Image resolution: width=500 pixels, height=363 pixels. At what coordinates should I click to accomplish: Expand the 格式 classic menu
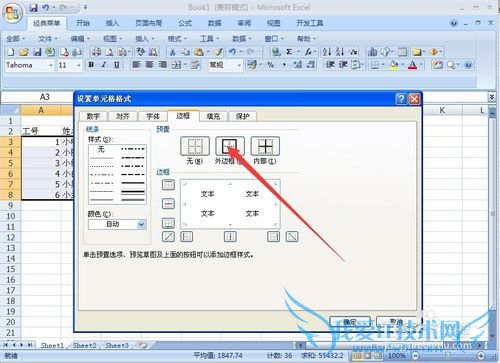(x=177, y=39)
